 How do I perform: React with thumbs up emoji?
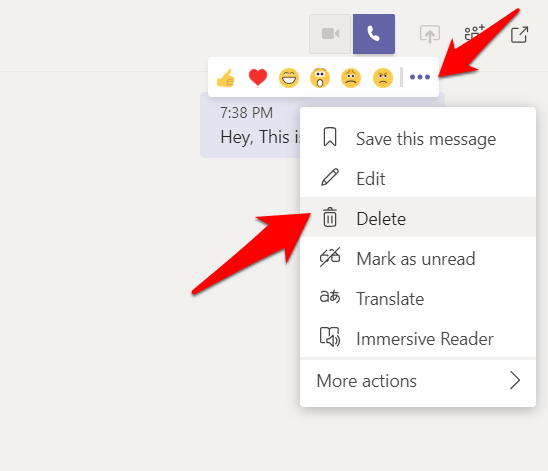[x=226, y=78]
